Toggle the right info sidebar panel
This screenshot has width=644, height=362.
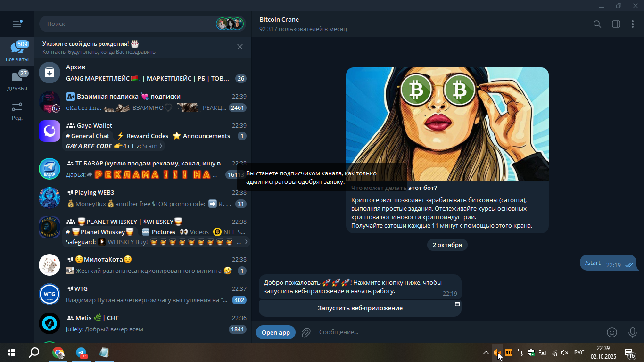616,24
